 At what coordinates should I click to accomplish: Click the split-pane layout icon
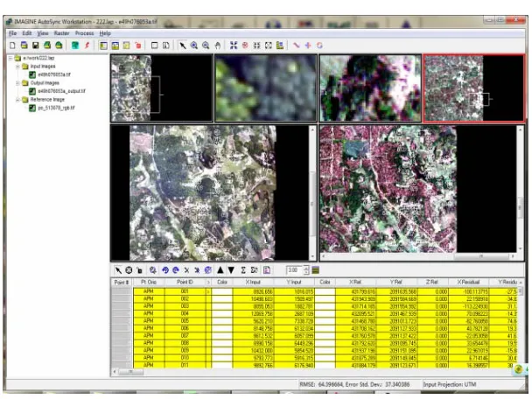pyautogui.click(x=166, y=45)
